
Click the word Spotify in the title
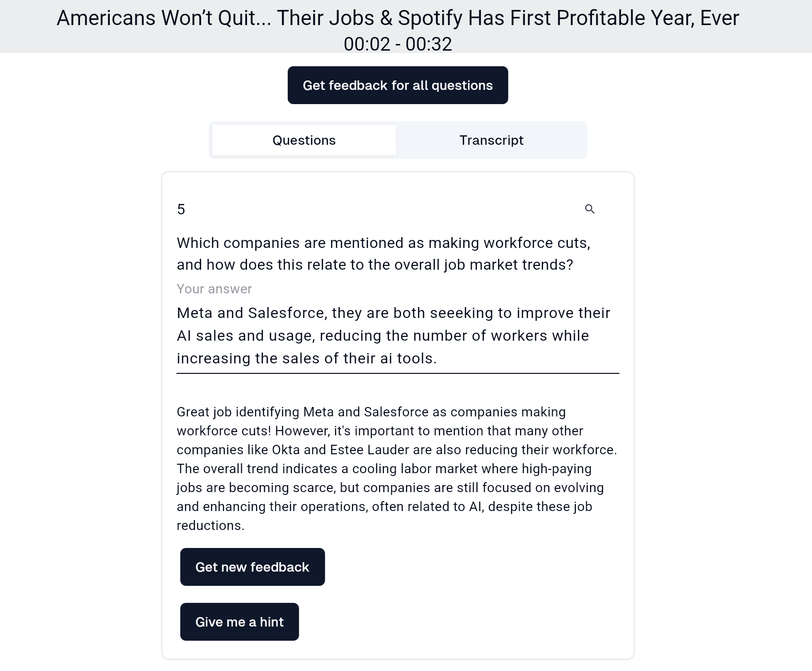point(430,18)
